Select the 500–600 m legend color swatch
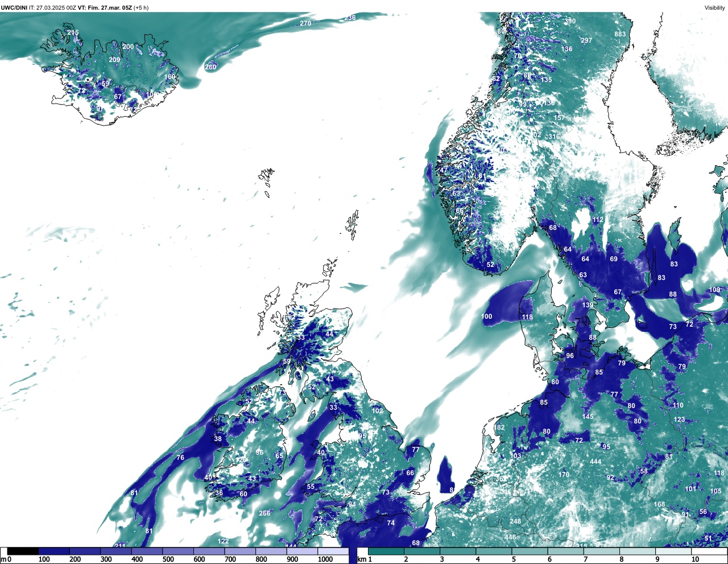 click(x=178, y=551)
